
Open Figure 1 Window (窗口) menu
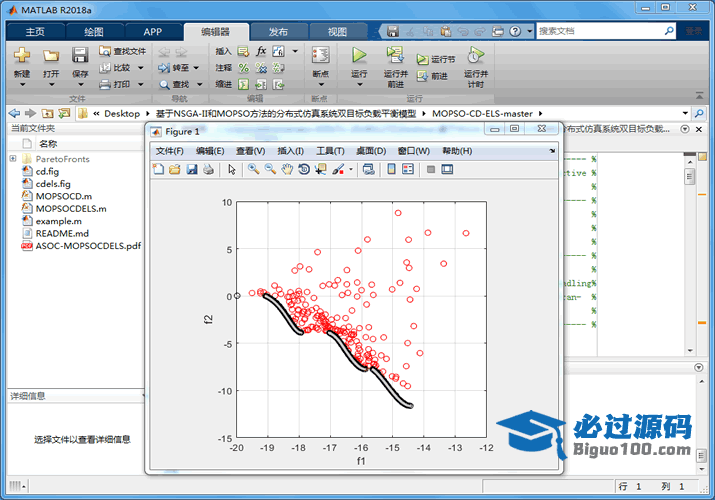pyautogui.click(x=414, y=151)
